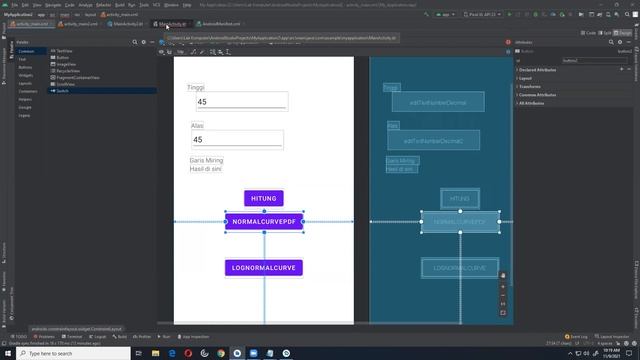The height and width of the screenshot is (360, 640).
Task: Select the Layouts palette category
Action: tap(25, 83)
